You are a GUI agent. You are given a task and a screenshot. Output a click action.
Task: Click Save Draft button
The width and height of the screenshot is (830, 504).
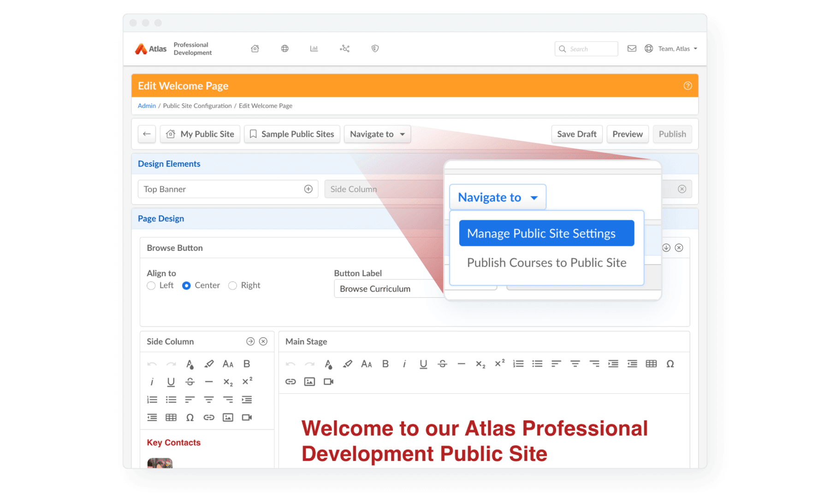577,134
